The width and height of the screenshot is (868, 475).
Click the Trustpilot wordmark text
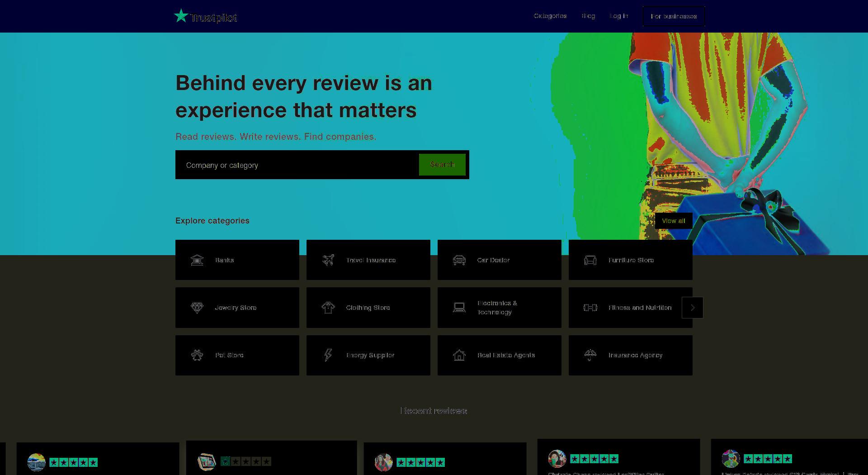(214, 18)
